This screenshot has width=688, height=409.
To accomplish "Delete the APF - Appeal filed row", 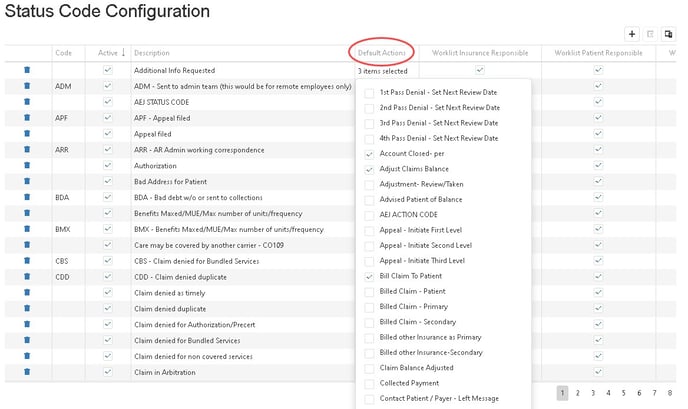I will tap(27, 118).
